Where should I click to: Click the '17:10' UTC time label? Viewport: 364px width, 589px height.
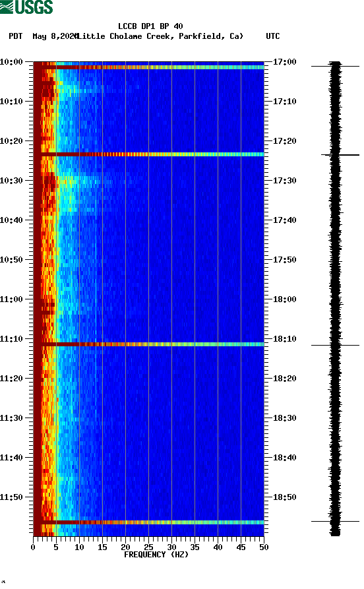coord(285,101)
